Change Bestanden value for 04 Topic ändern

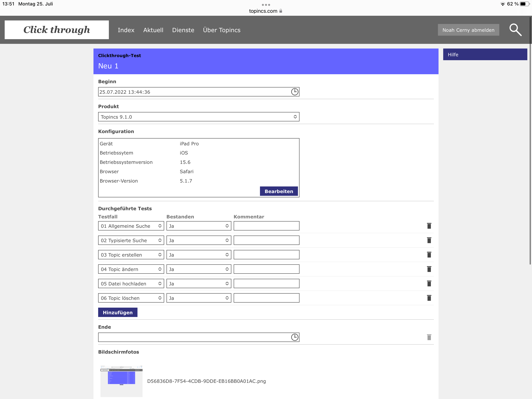point(198,269)
